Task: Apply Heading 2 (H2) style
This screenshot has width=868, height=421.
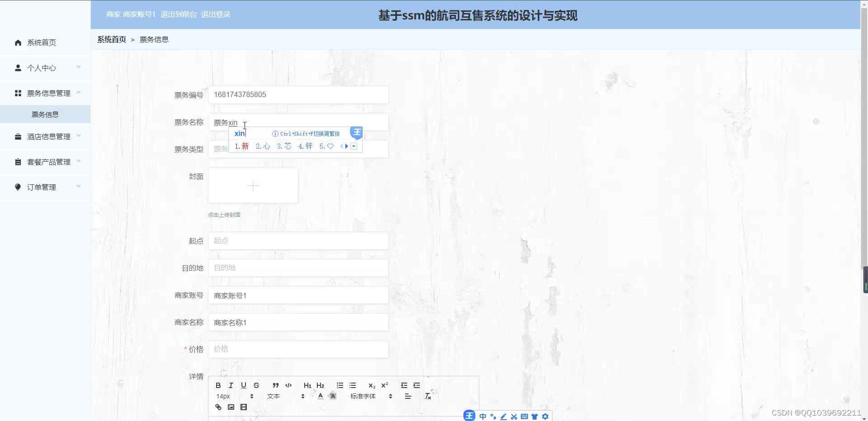Action: tap(320, 385)
